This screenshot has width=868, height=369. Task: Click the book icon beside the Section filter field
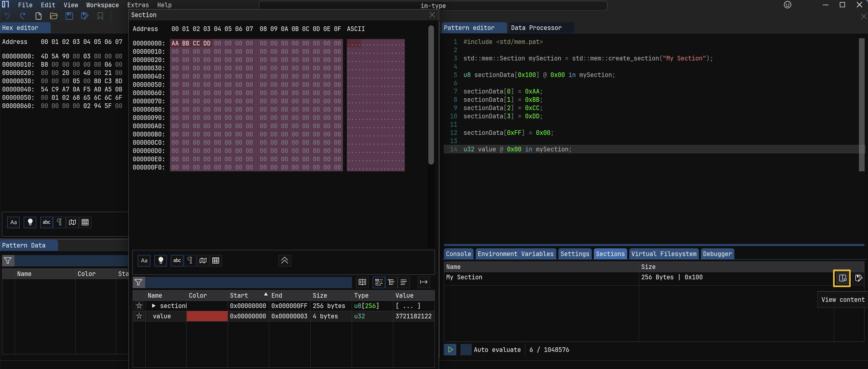362,282
